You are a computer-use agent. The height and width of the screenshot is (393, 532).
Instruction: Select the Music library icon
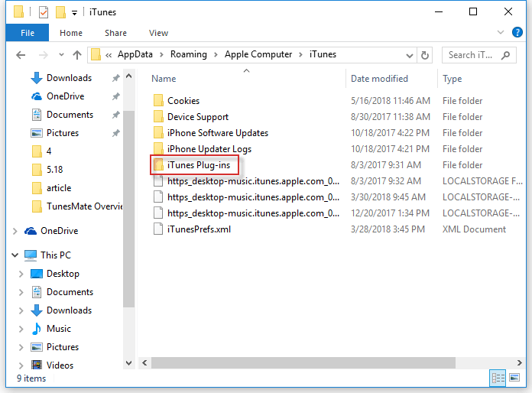37,329
